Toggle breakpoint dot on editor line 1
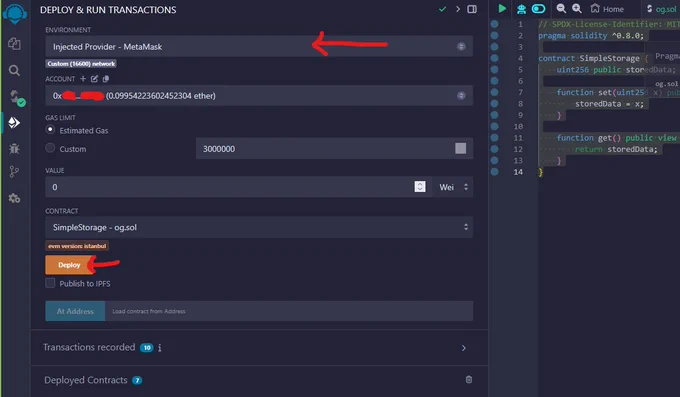This screenshot has height=397, width=680. 494,24
